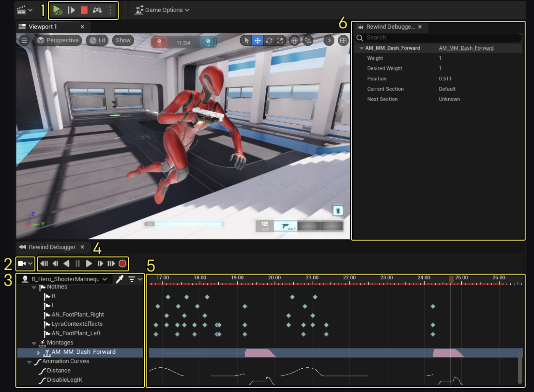Screen dimensions: 534x392
Task: Click the Show button in viewport
Action: coord(123,40)
